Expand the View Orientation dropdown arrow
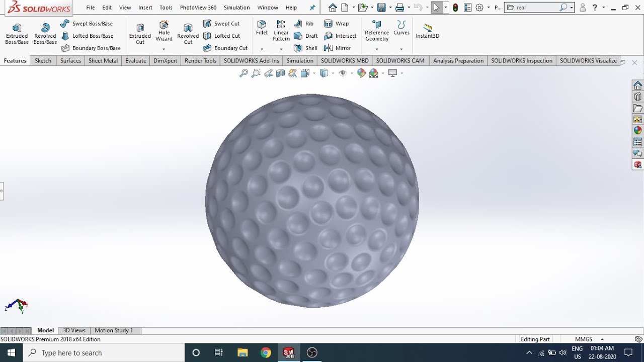Viewport: 644px width, 362px height. point(313,73)
